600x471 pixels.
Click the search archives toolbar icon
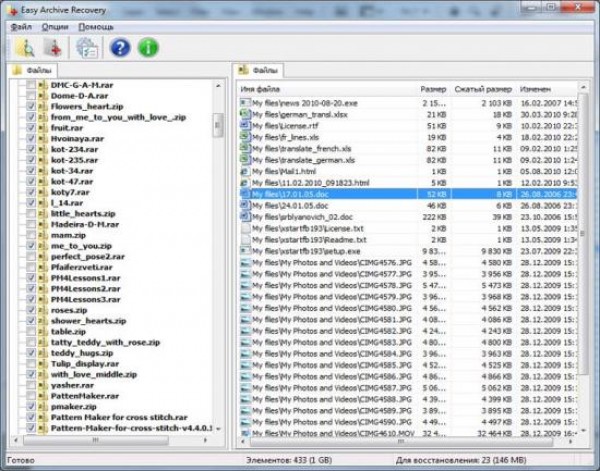click(25, 48)
